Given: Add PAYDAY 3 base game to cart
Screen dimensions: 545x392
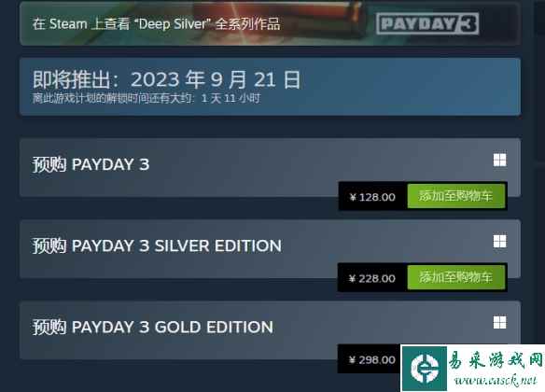Looking at the screenshot, I should [455, 196].
